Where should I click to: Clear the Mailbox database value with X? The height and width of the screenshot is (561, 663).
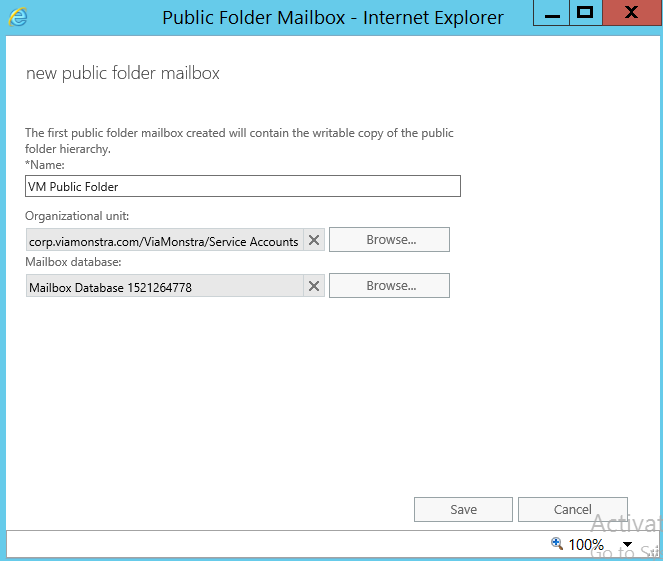tap(314, 286)
